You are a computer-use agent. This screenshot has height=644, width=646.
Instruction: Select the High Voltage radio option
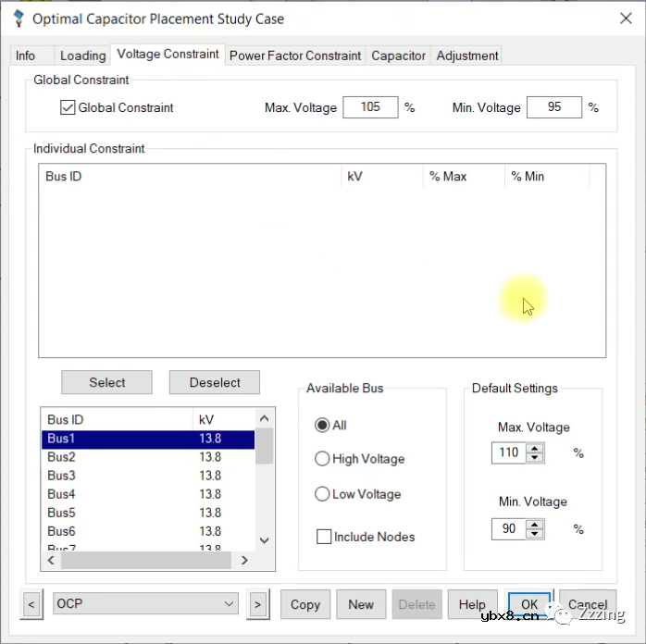[323, 459]
